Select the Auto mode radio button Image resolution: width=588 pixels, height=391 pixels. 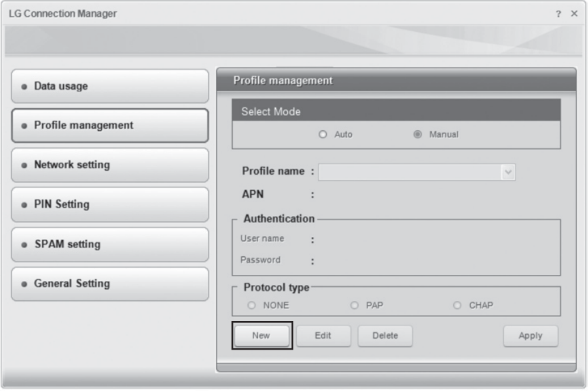(323, 134)
